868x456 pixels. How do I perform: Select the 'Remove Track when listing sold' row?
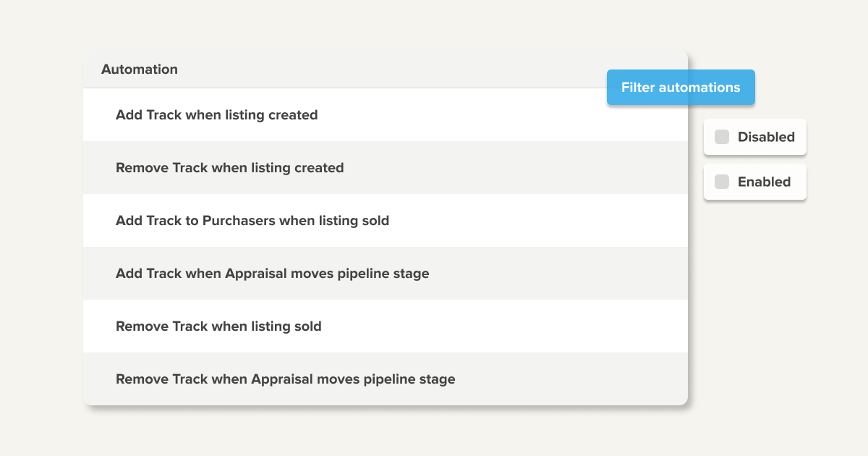click(x=218, y=326)
